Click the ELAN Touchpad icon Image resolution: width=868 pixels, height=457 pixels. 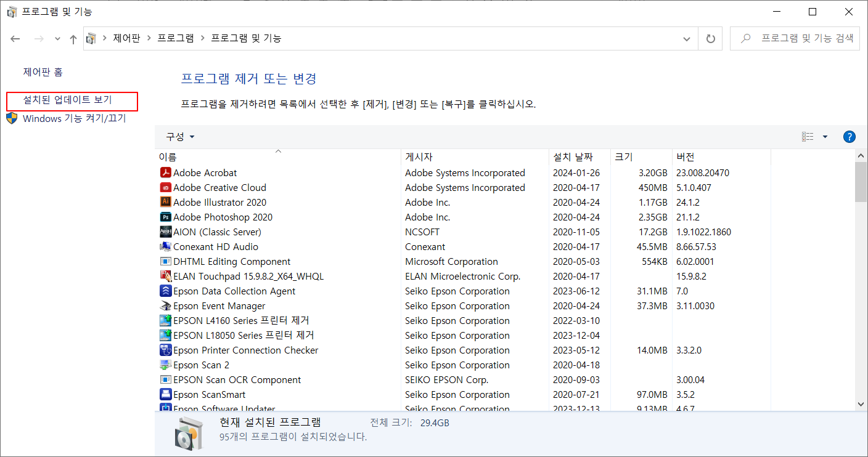point(165,277)
